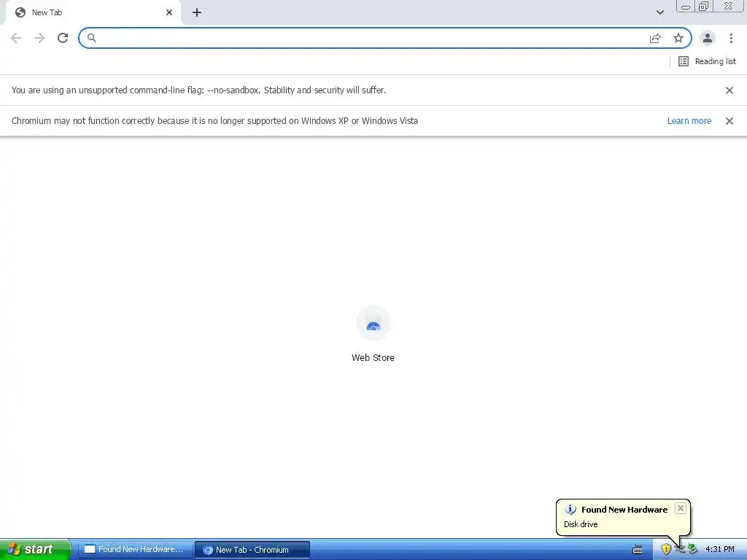Viewport: 747px width, 560px height.
Task: Close the Found New Hardware balloon
Action: (681, 508)
